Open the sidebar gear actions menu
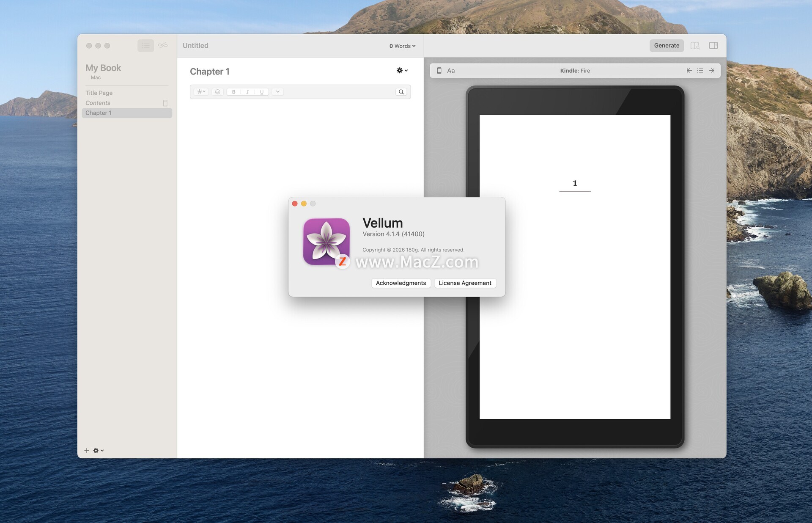 [99, 451]
